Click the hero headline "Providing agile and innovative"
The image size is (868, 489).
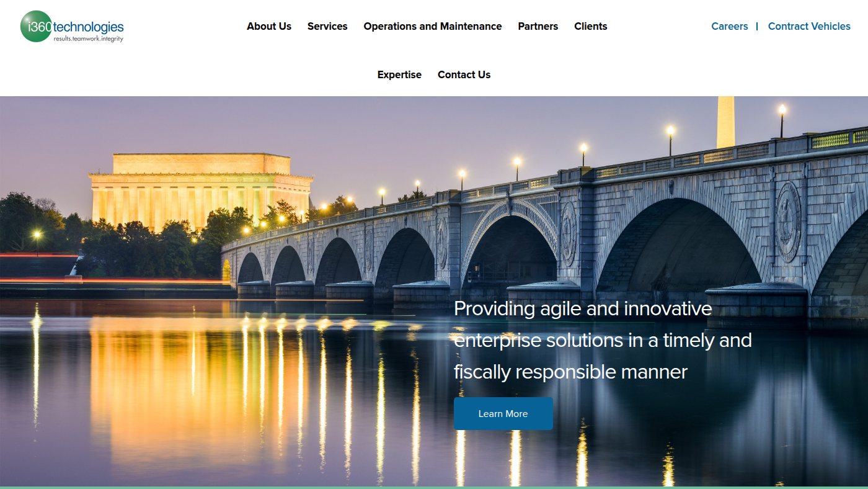pos(583,308)
